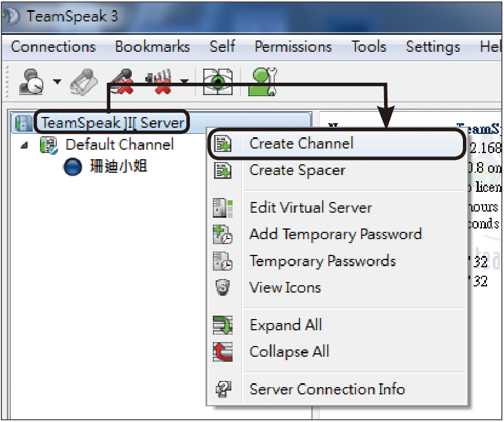Viewport: 504px width, 422px height.
Task: Select Edit Virtual Server menu entry
Action: [x=337, y=208]
